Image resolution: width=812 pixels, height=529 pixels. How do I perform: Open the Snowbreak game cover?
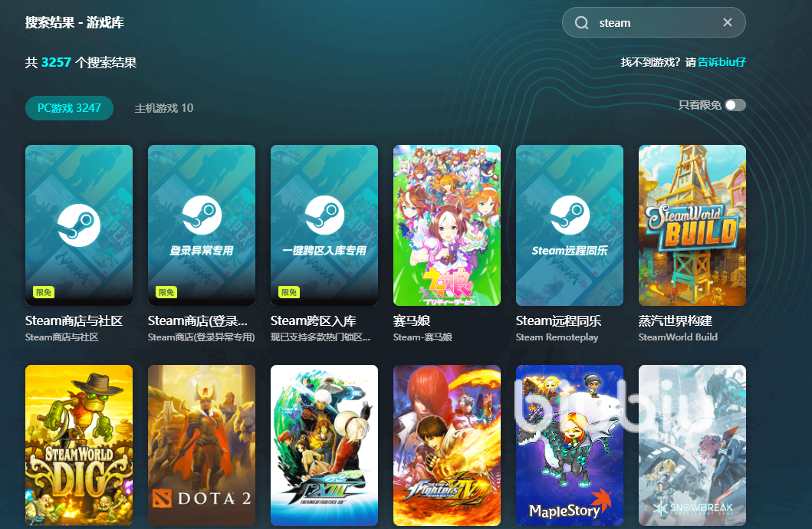pos(692,445)
